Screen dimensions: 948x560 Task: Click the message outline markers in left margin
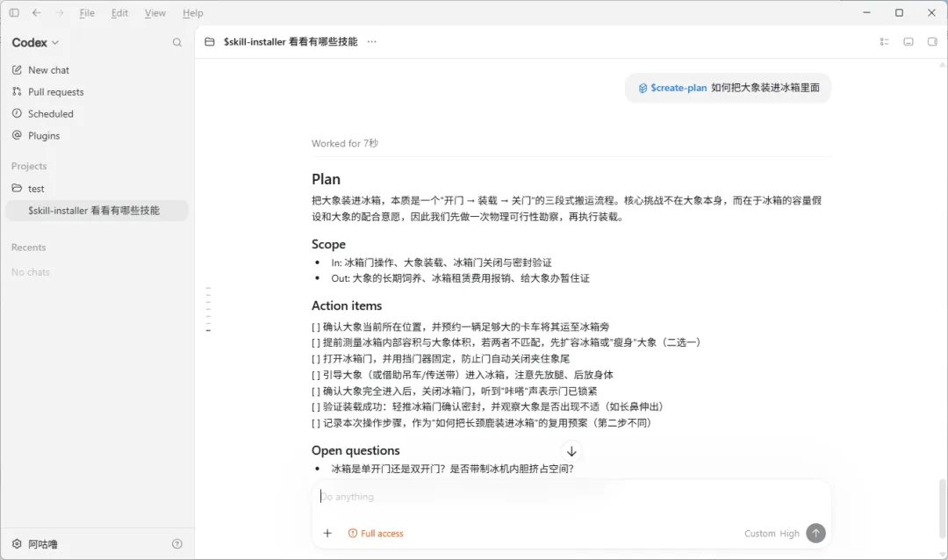coord(208,310)
